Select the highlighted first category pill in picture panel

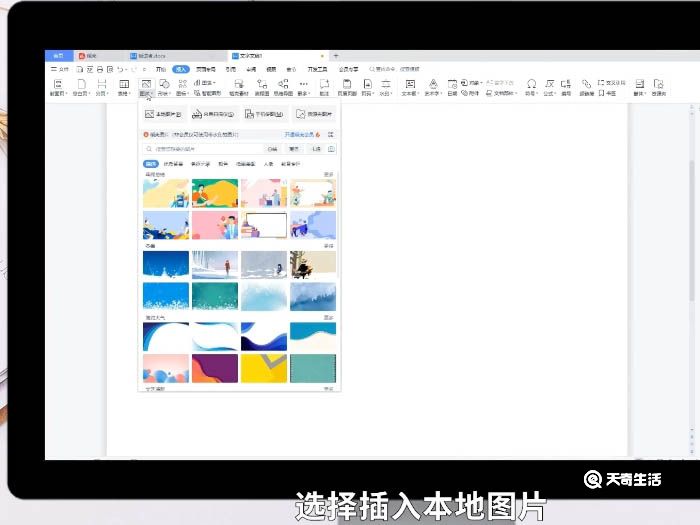pos(151,164)
